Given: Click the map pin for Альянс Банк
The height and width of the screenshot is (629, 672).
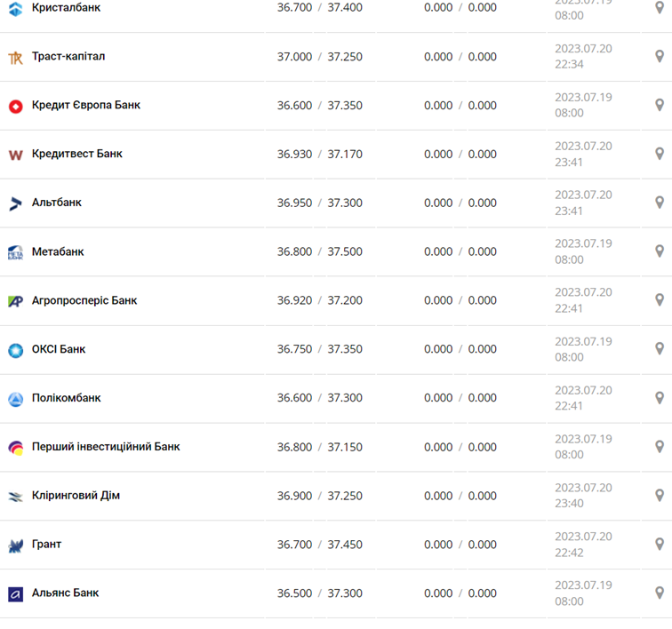Looking at the screenshot, I should coord(660,593).
